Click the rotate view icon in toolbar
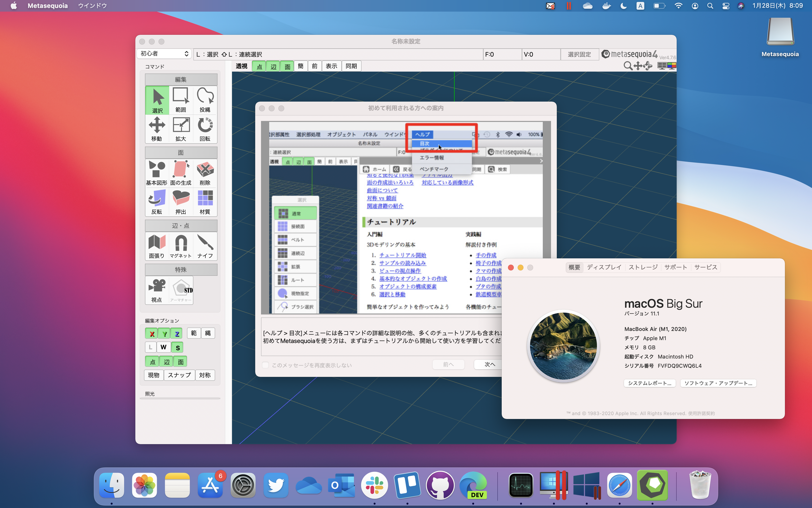812x508 pixels. [648, 66]
